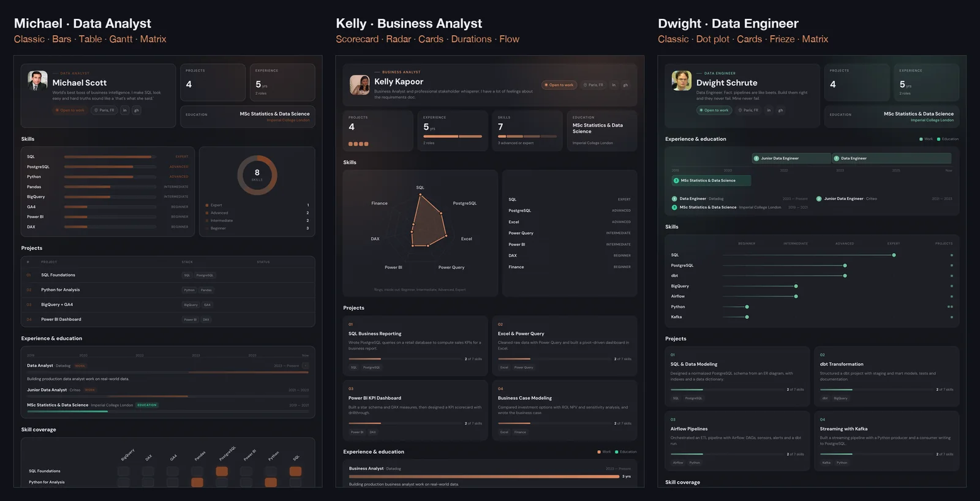
Task: Click Michael Scott's profile photo
Action: (x=37, y=80)
